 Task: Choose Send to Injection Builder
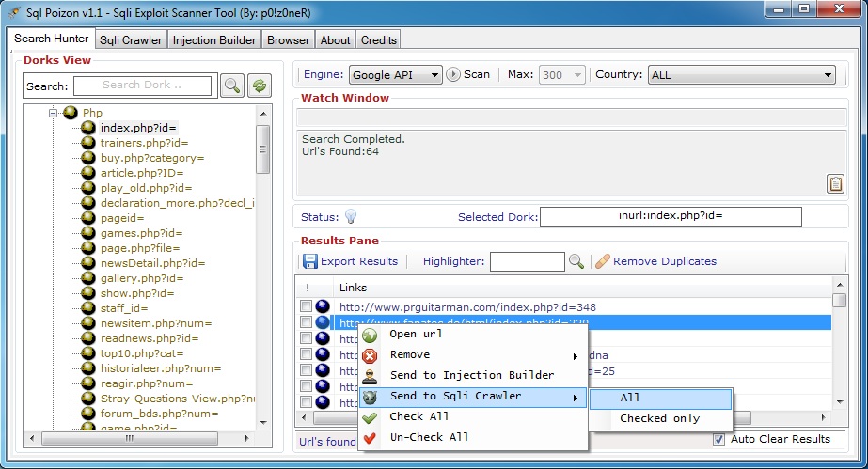pos(472,376)
